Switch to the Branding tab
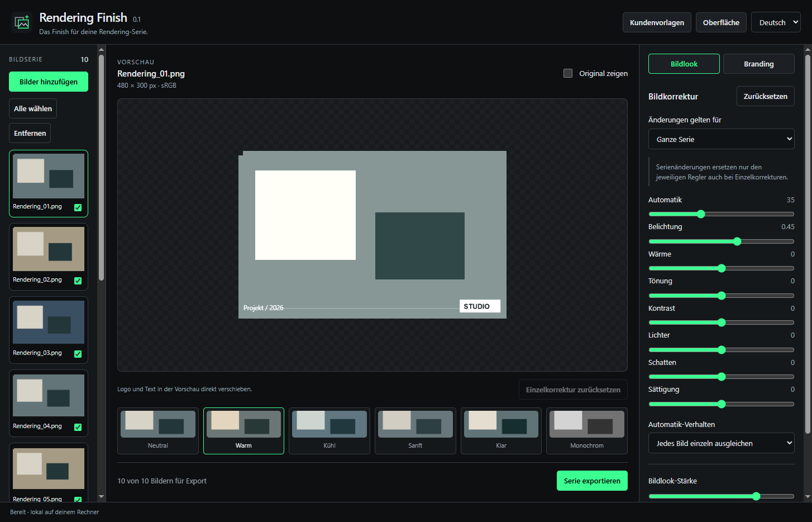 point(759,64)
